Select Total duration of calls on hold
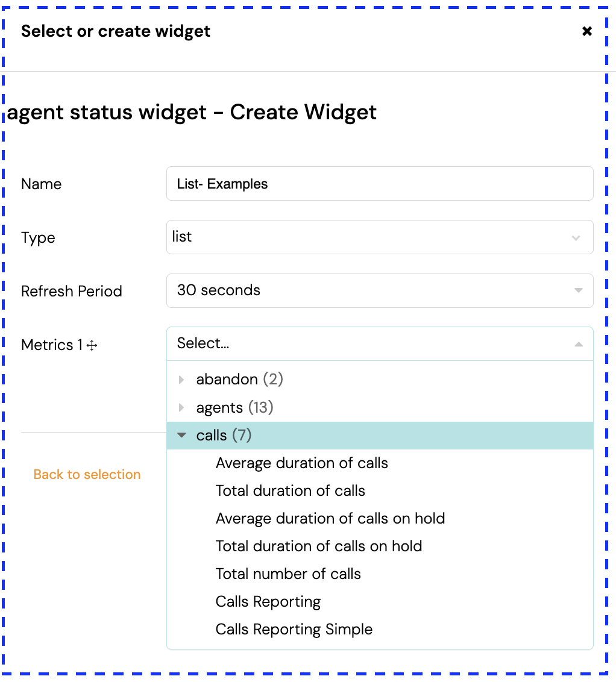The width and height of the screenshot is (616, 682). pos(318,546)
